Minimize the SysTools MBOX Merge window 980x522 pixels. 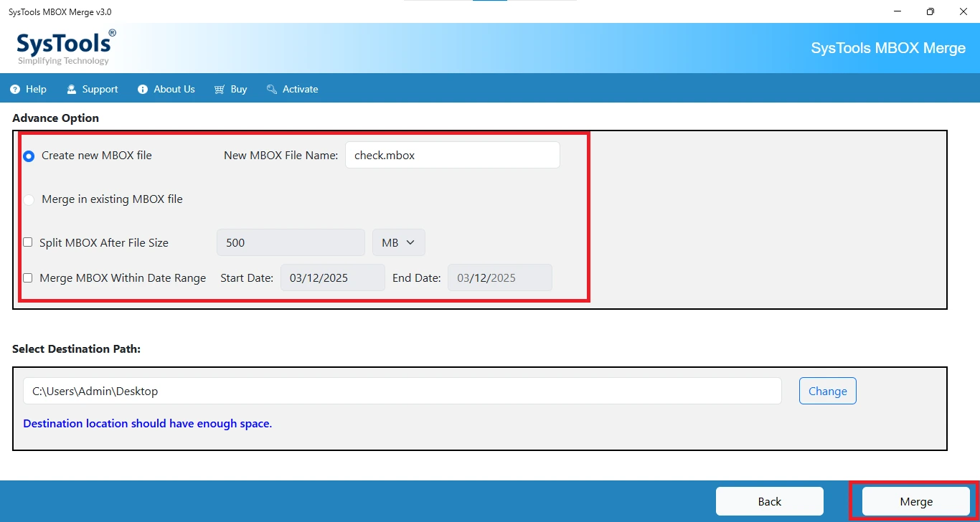pyautogui.click(x=898, y=11)
